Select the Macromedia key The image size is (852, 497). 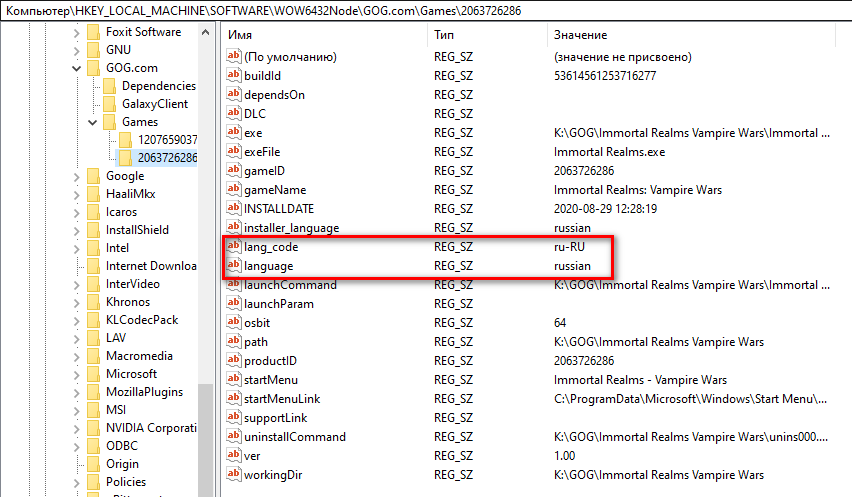coord(139,356)
